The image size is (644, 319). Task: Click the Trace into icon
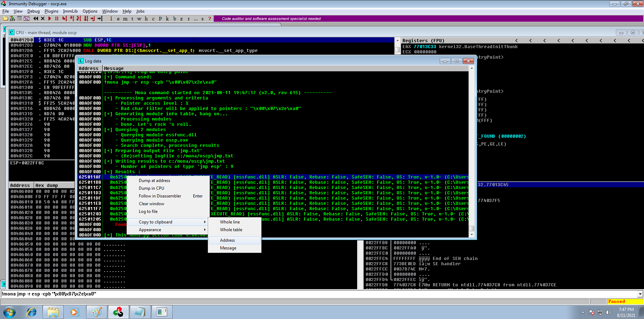79,19
